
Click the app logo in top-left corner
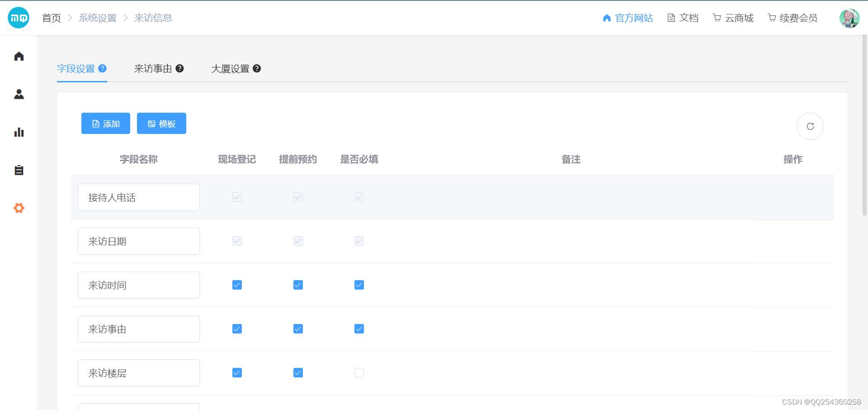point(19,18)
